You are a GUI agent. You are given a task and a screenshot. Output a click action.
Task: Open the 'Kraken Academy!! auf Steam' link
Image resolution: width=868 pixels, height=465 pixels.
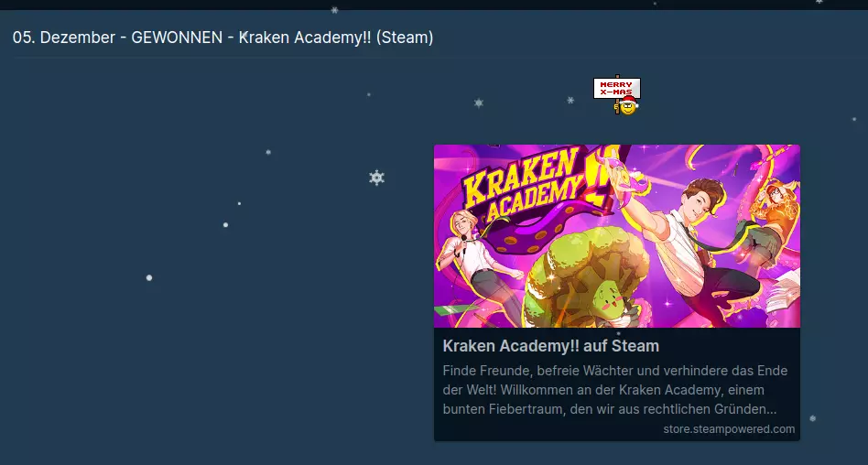(551, 346)
